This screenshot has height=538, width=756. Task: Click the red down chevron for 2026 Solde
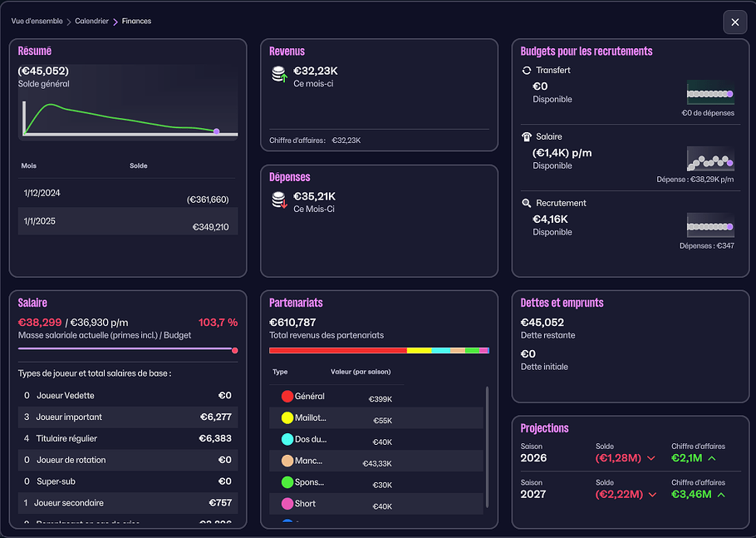point(650,458)
